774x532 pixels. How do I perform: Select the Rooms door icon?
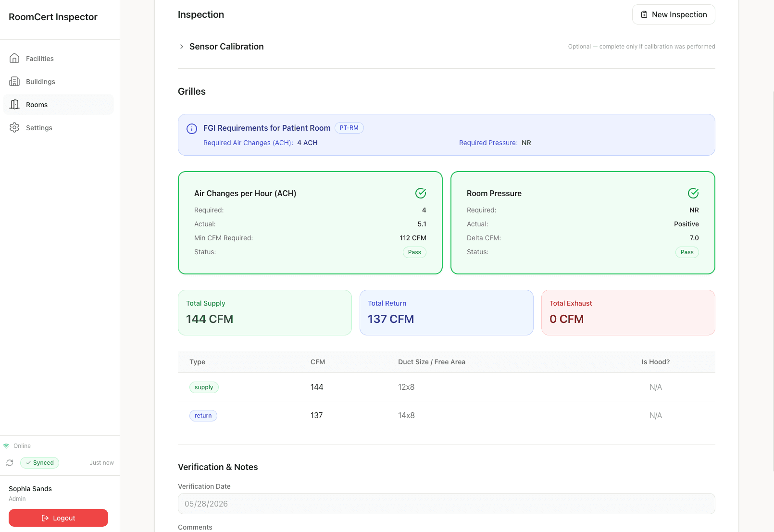coord(14,104)
